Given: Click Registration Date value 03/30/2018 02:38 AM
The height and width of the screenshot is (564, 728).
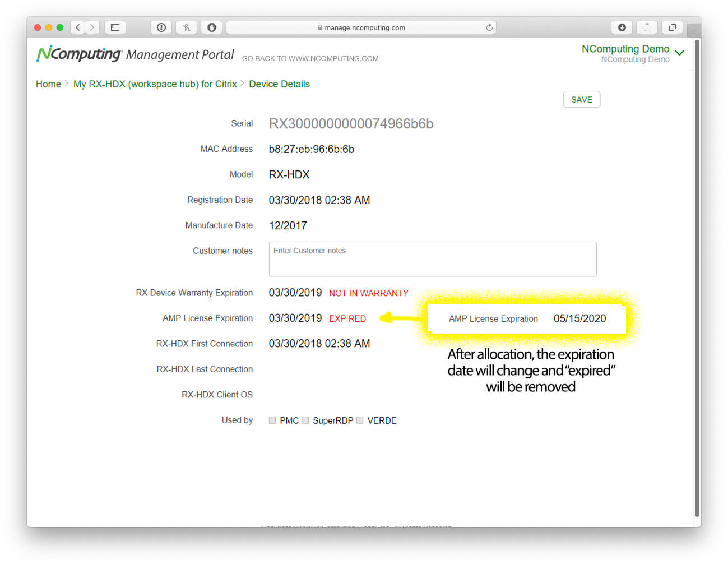Looking at the screenshot, I should pyautogui.click(x=319, y=200).
